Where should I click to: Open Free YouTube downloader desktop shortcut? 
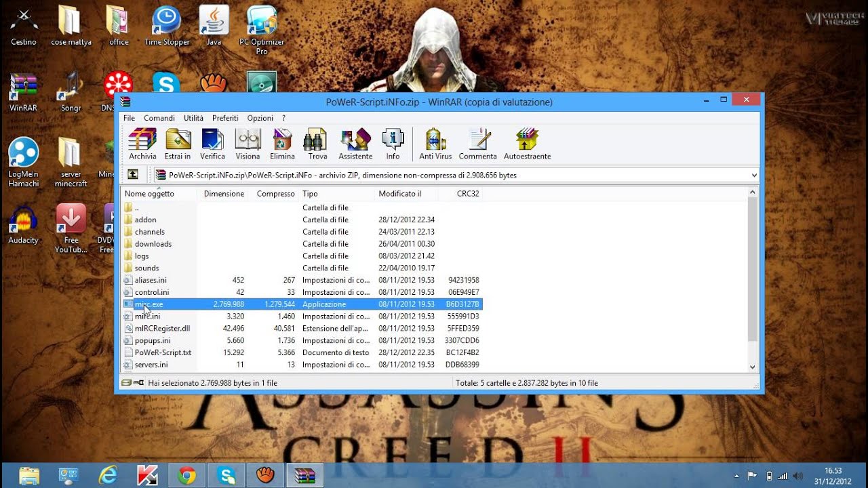coord(71,228)
